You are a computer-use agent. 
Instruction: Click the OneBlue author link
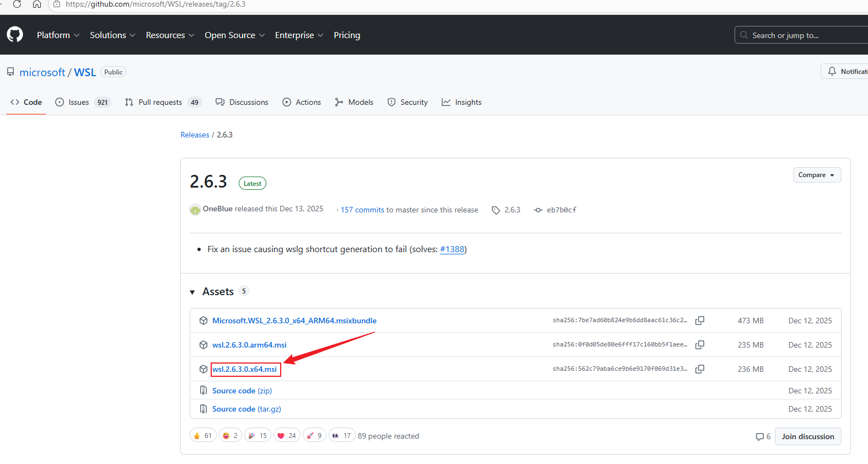tap(218, 209)
